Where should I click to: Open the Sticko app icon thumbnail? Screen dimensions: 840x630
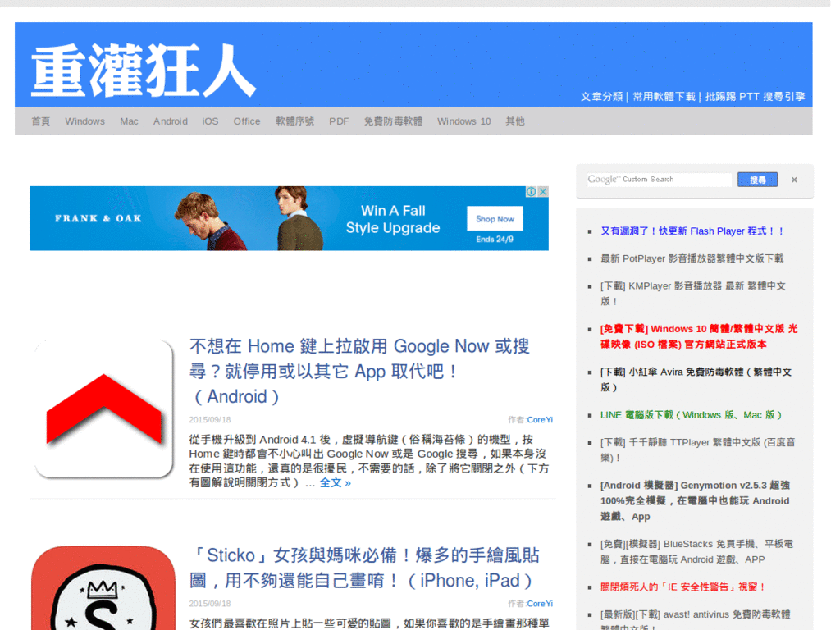pos(103,587)
